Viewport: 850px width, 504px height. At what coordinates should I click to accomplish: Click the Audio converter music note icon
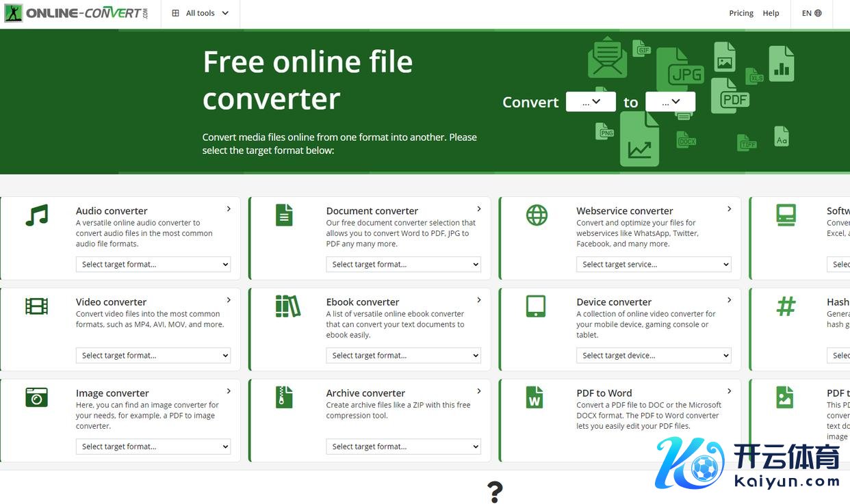click(37, 215)
